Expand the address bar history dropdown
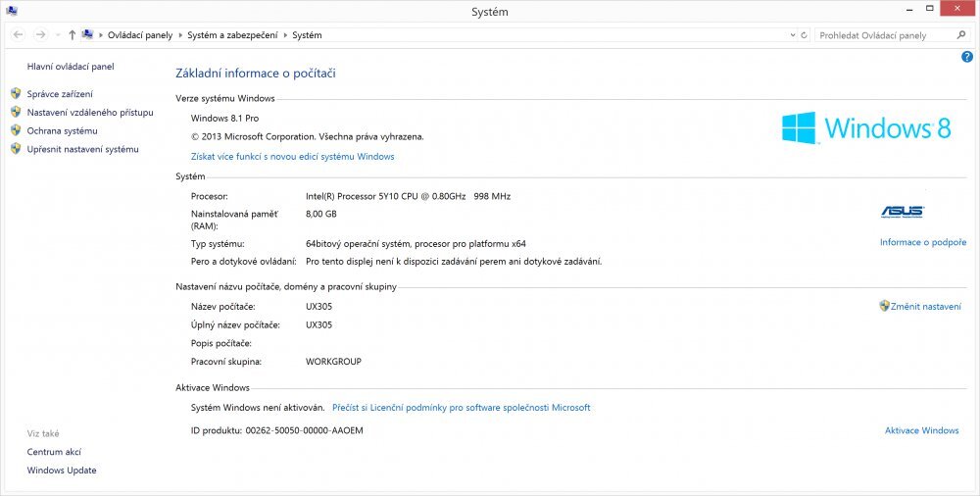 coord(793,35)
